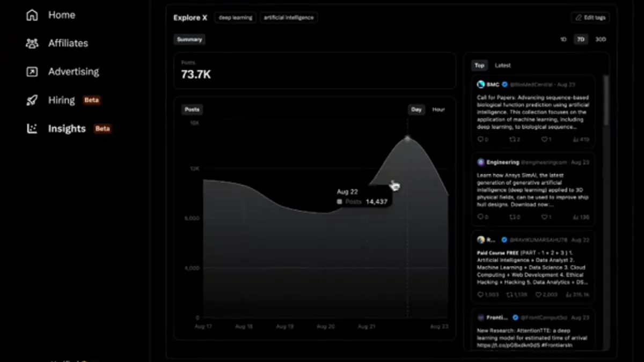The width and height of the screenshot is (644, 362).
Task: Open the RAVIKUMARSAHU78 profile avatar
Action: (481, 240)
